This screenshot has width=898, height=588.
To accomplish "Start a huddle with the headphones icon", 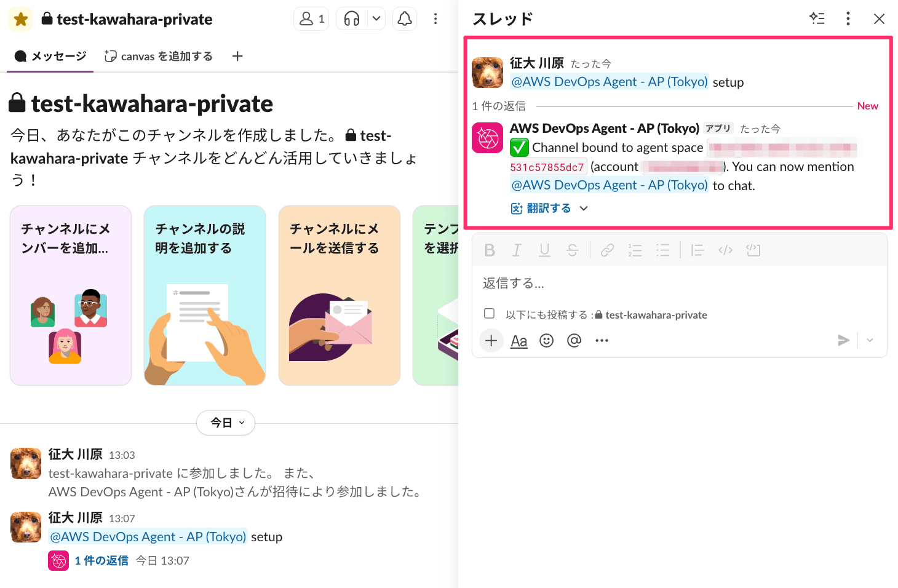I will 352,19.
